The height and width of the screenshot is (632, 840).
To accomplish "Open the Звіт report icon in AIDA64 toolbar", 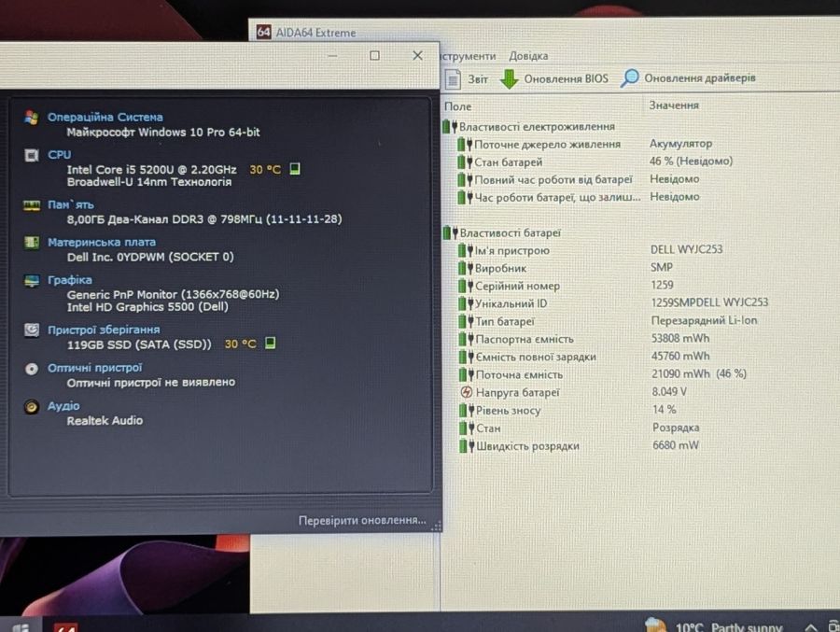I will pyautogui.click(x=453, y=79).
